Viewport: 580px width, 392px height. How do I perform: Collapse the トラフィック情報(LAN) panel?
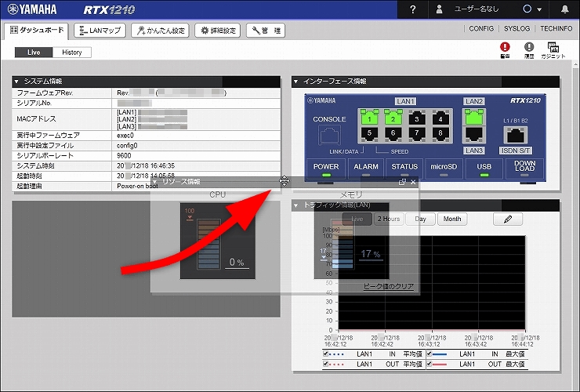[295, 205]
